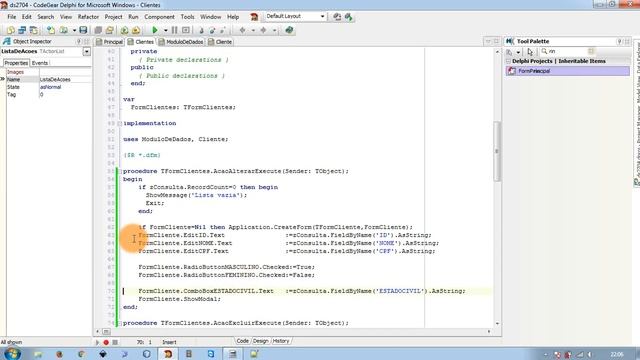Click the macro play triangle icon
Screen dimensions: 640x360
(98, 342)
